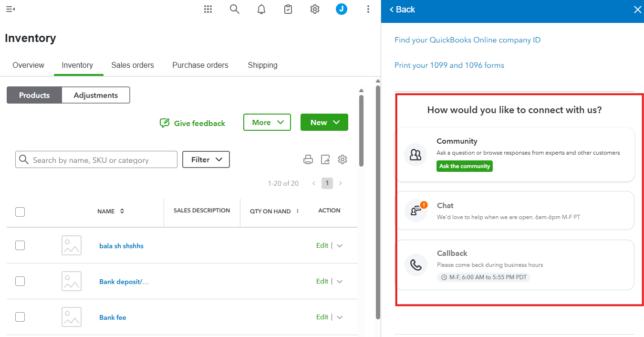The width and height of the screenshot is (644, 337).
Task: Export the products list
Action: coord(325,160)
